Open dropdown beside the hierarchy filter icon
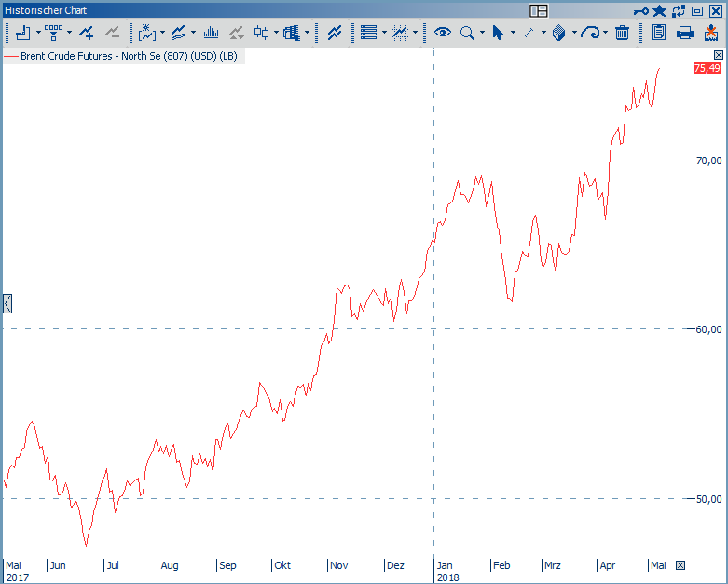 (70, 33)
